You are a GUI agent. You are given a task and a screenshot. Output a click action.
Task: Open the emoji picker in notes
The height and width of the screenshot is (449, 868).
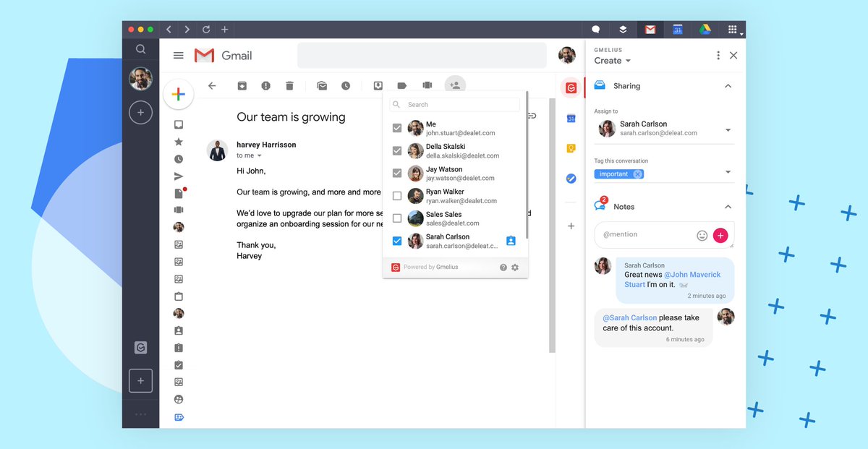[702, 235]
